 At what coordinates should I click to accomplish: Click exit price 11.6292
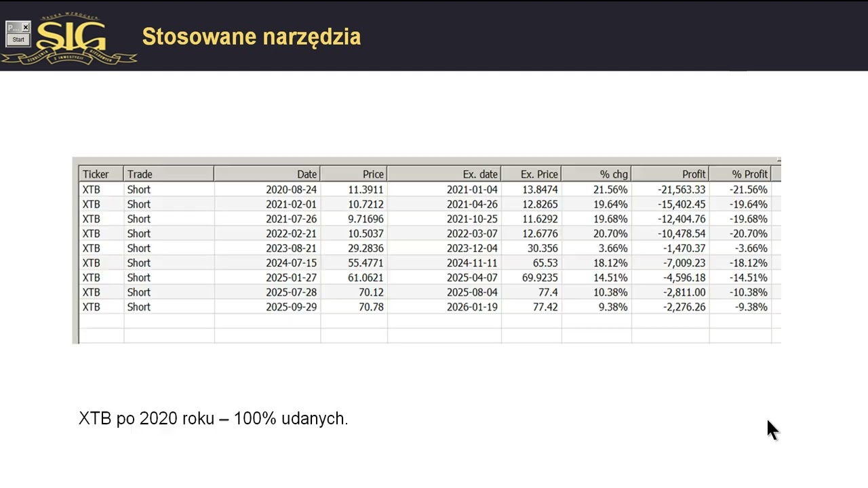(x=540, y=219)
